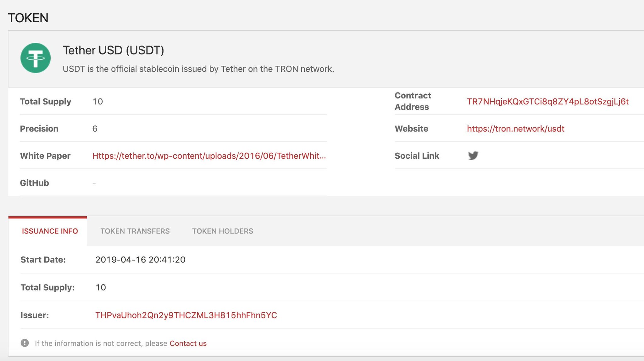Screen dimensions: 644x361
Task: Click the exclamation info icon
Action: [x=25, y=343]
